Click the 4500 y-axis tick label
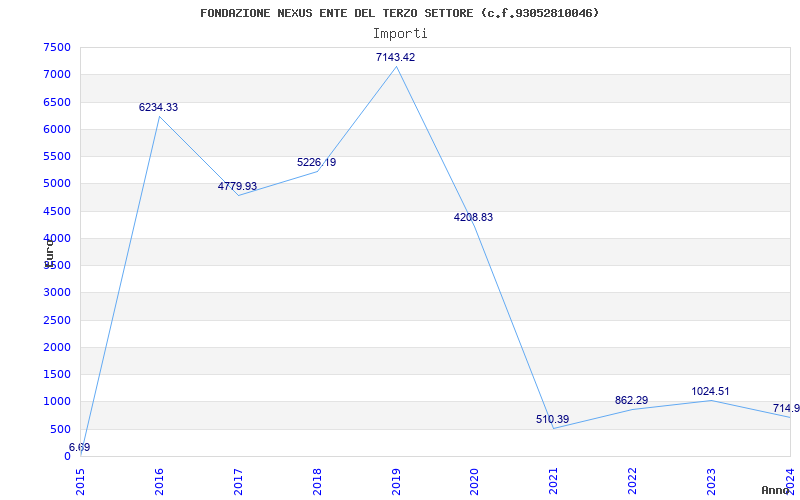Image resolution: width=800 pixels, height=500 pixels. 57,211
